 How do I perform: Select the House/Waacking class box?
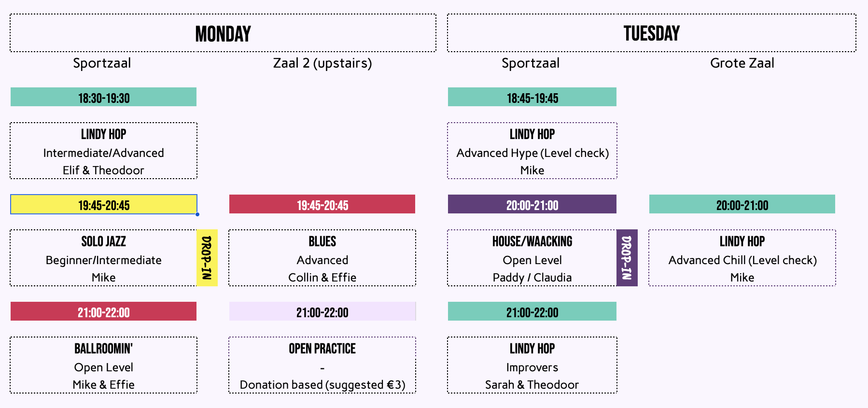pos(532,258)
